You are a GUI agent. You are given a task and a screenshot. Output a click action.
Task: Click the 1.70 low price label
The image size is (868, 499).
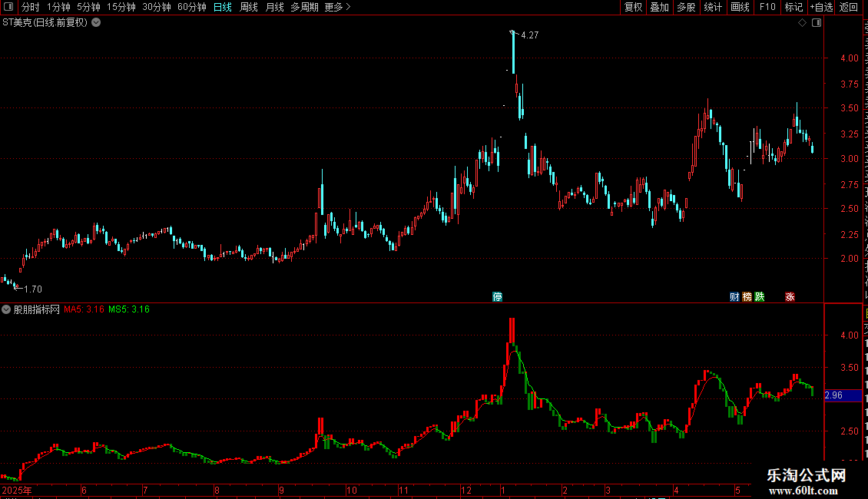[x=33, y=289]
